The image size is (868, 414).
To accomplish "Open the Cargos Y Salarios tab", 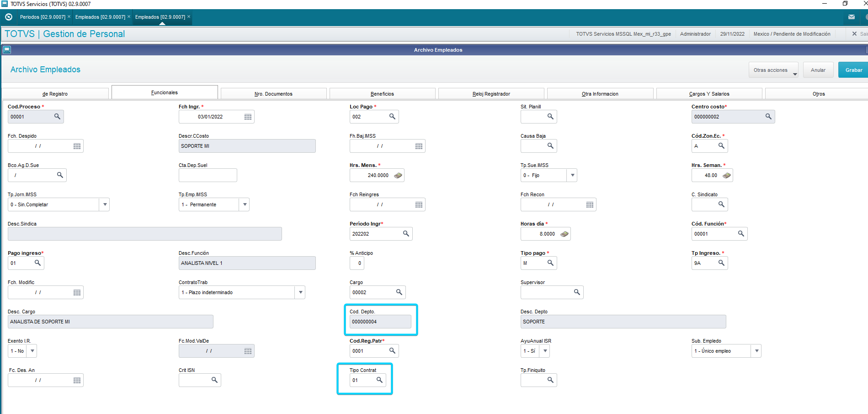I will pyautogui.click(x=709, y=94).
